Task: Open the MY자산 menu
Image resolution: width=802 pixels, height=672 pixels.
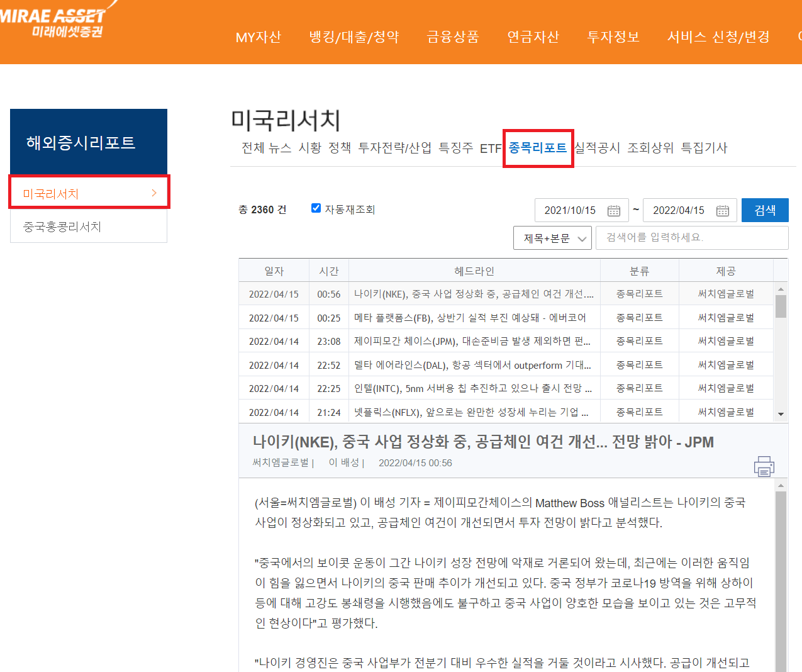Action: (x=258, y=37)
